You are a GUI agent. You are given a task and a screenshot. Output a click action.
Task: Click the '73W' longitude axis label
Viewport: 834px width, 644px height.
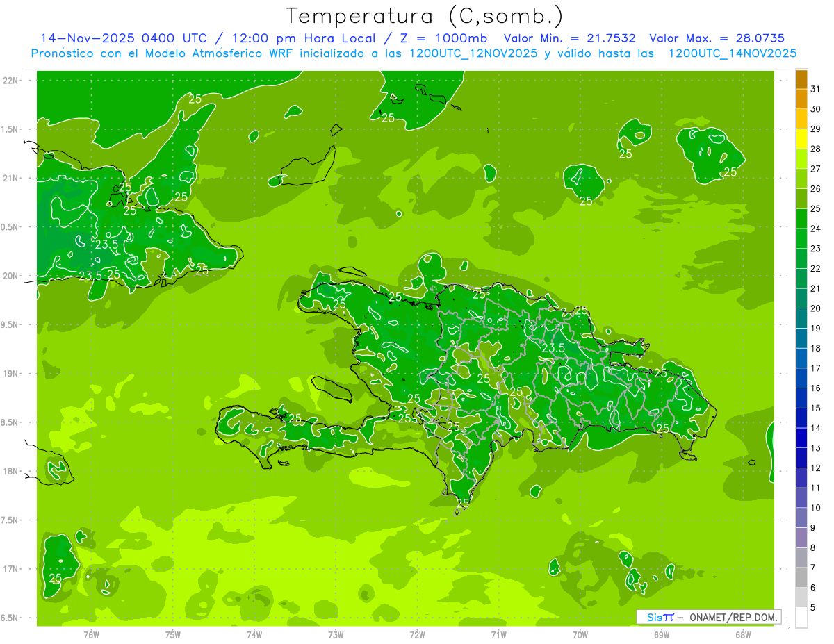[x=336, y=635]
